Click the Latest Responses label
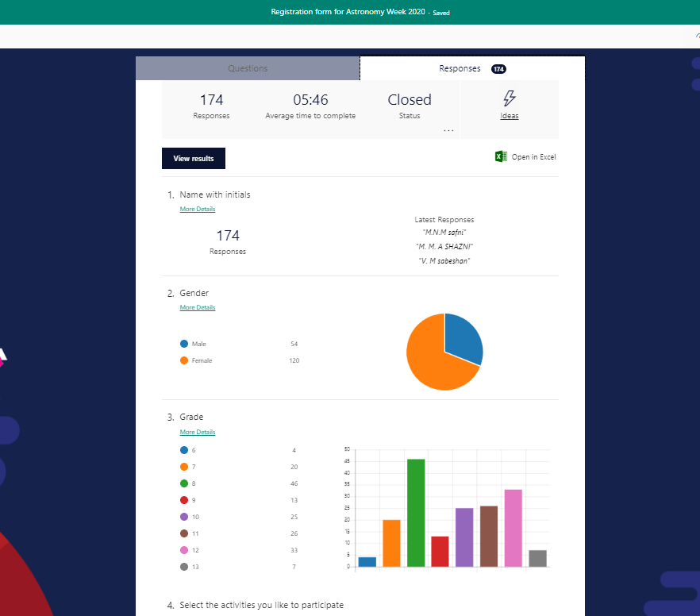700x616 pixels. (x=444, y=220)
